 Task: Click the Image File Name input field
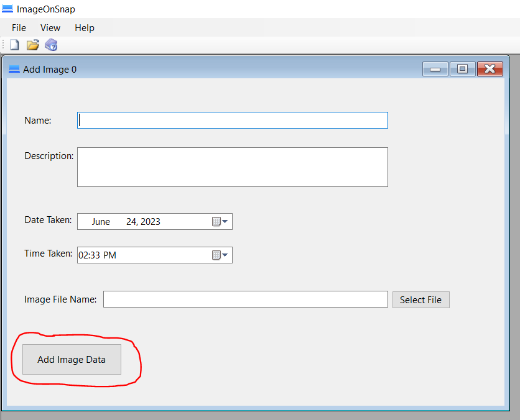click(245, 299)
